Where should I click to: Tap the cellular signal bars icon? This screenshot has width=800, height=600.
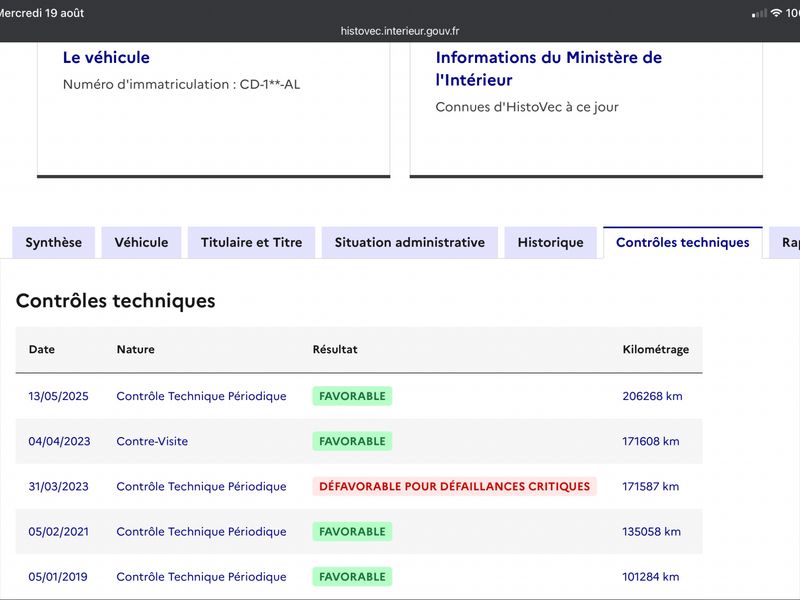(759, 13)
